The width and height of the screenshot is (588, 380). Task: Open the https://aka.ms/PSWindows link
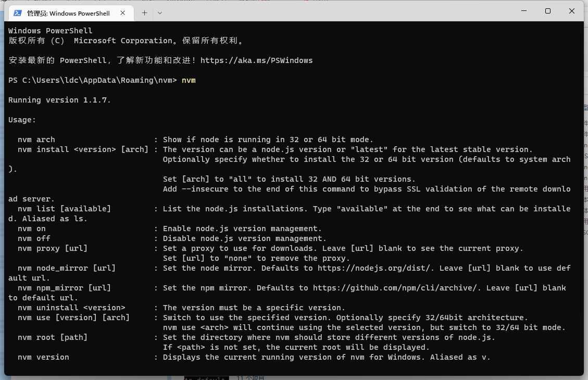click(256, 60)
